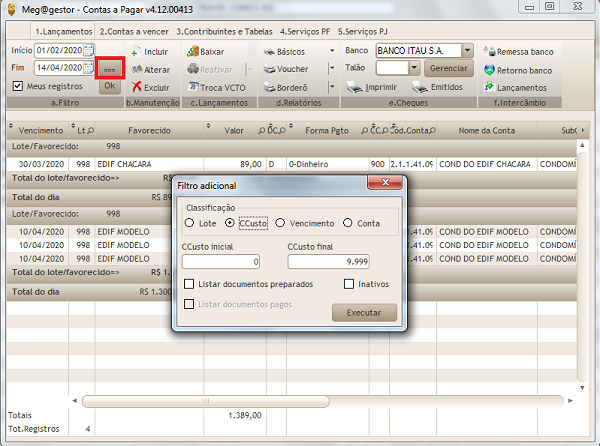Open the Contribuintes e Tabelas tab
Screen dimensions: 600x446
(x=226, y=31)
